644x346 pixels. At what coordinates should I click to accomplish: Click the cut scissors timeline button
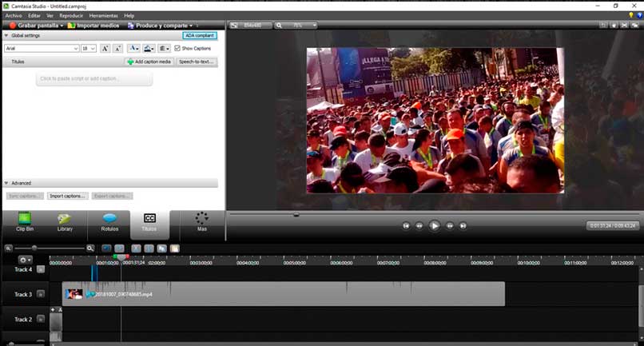coord(136,249)
